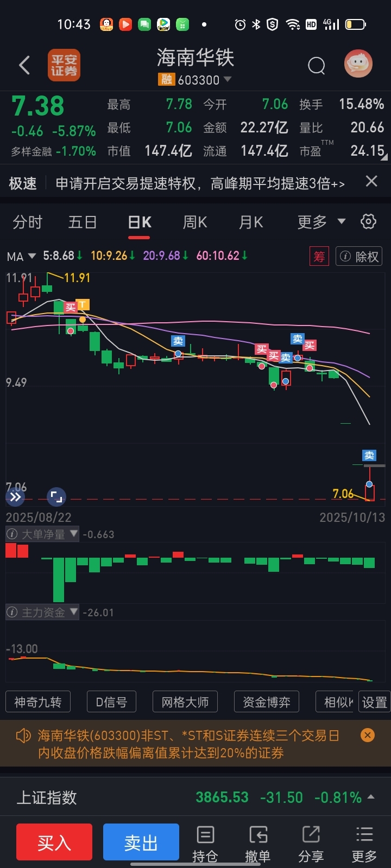The height and width of the screenshot is (868, 391).
Task: Open the user avatar icon
Action: [x=358, y=64]
